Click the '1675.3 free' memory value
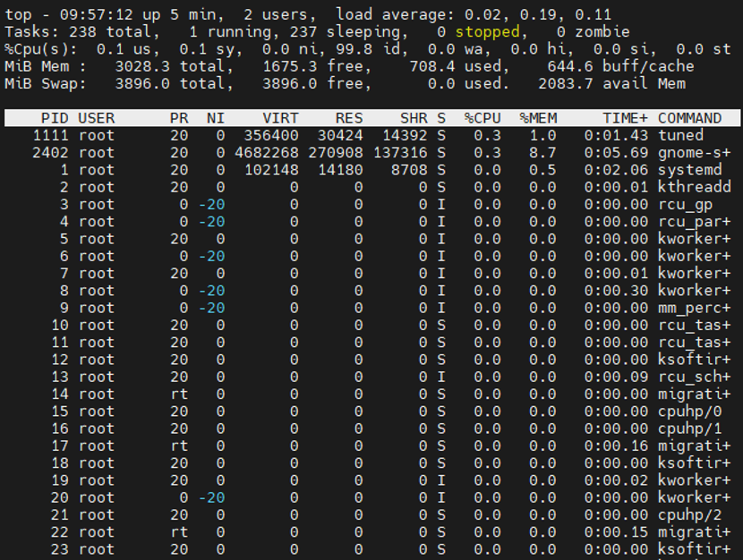 tap(317, 66)
